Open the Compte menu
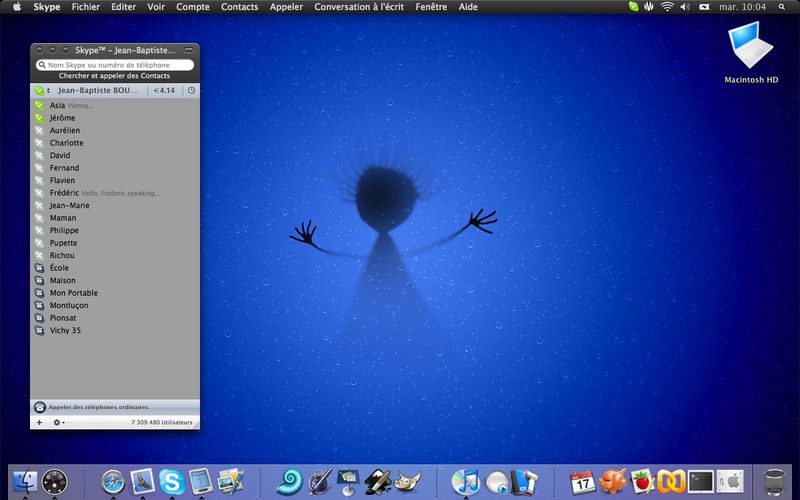The width and height of the screenshot is (800, 500). [x=193, y=7]
